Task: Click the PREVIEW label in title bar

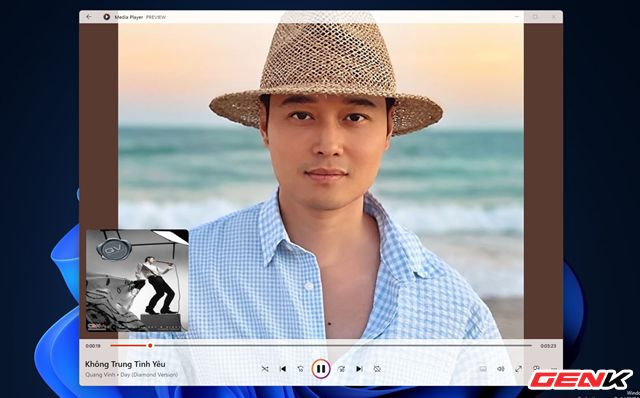Action: tap(156, 18)
